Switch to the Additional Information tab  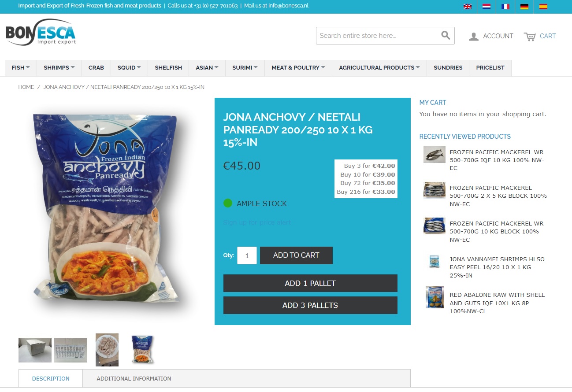[x=134, y=378]
